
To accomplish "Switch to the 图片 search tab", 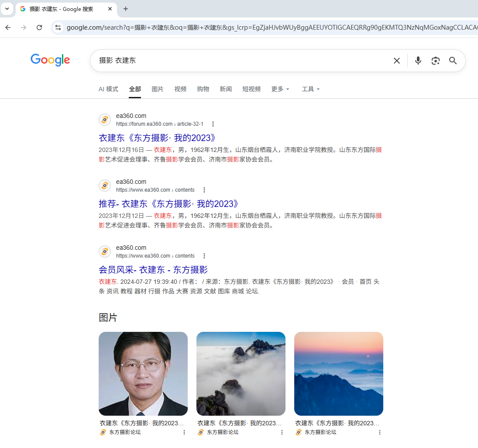I will click(x=157, y=89).
